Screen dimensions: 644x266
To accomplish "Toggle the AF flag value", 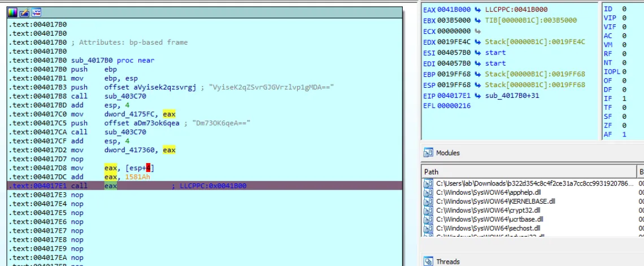I will pos(624,135).
